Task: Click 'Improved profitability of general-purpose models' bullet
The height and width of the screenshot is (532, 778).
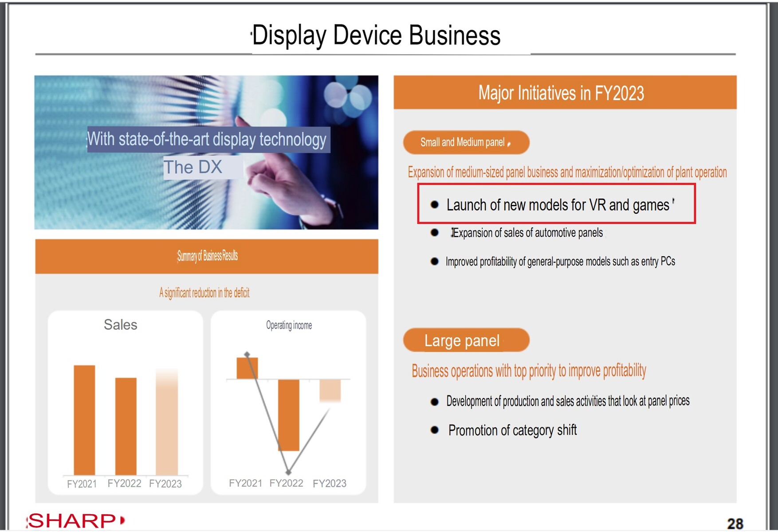Action: [x=560, y=262]
